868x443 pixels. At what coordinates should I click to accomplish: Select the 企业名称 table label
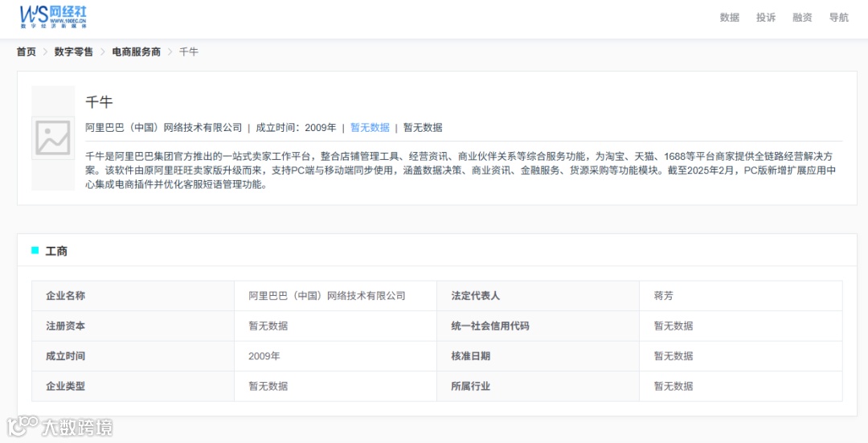(65, 296)
